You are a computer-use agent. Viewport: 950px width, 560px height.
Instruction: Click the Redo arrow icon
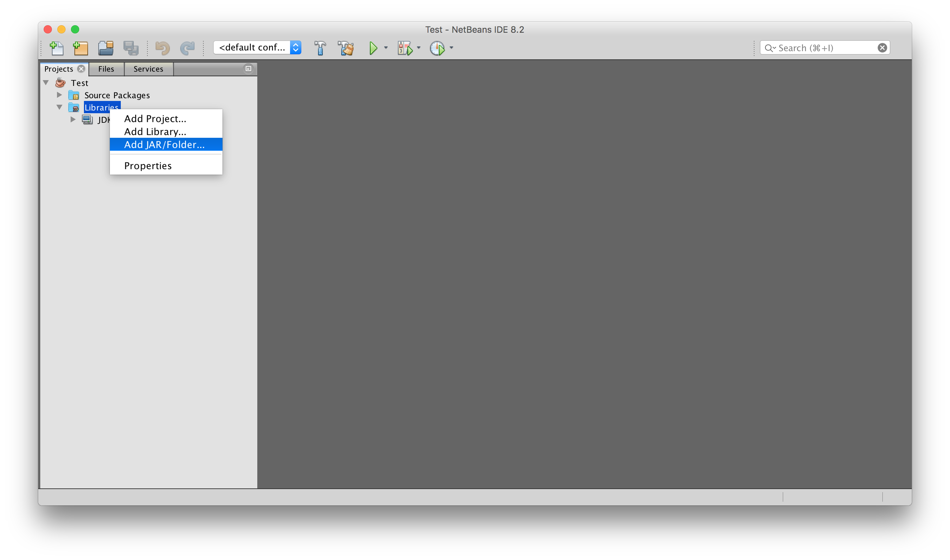[187, 48]
